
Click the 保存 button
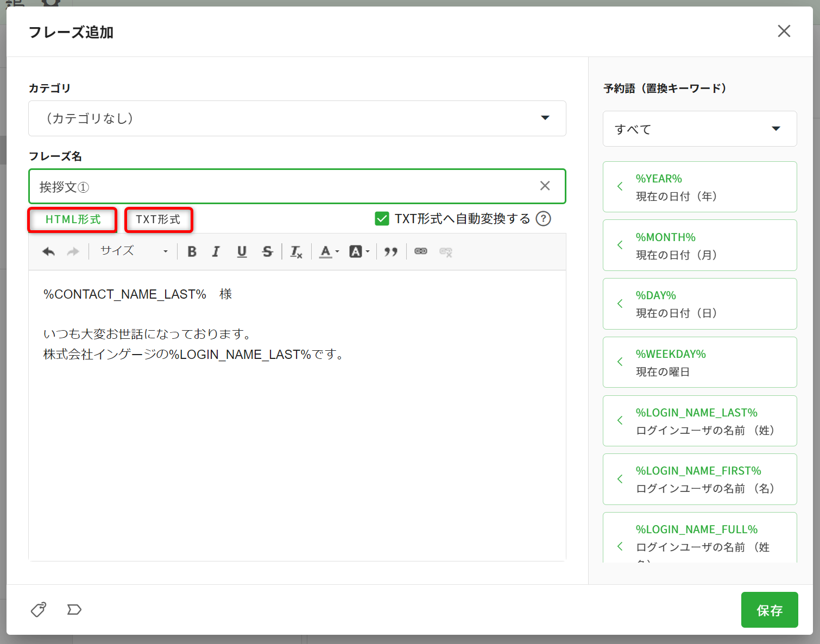point(769,610)
